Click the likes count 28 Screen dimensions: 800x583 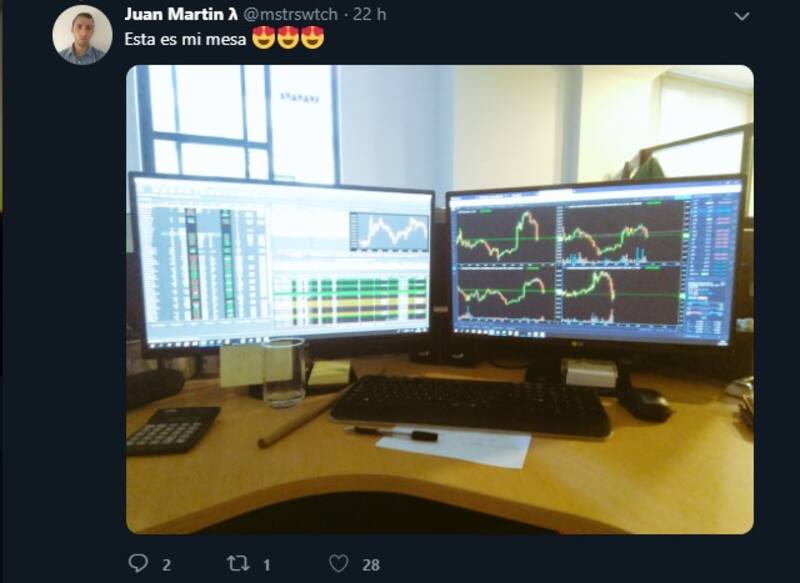tap(371, 565)
